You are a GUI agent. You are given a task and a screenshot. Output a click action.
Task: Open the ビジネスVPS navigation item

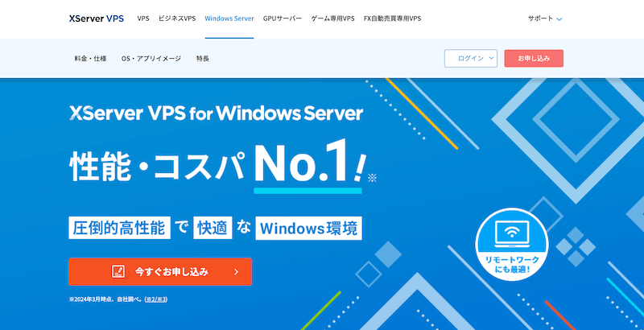177,19
